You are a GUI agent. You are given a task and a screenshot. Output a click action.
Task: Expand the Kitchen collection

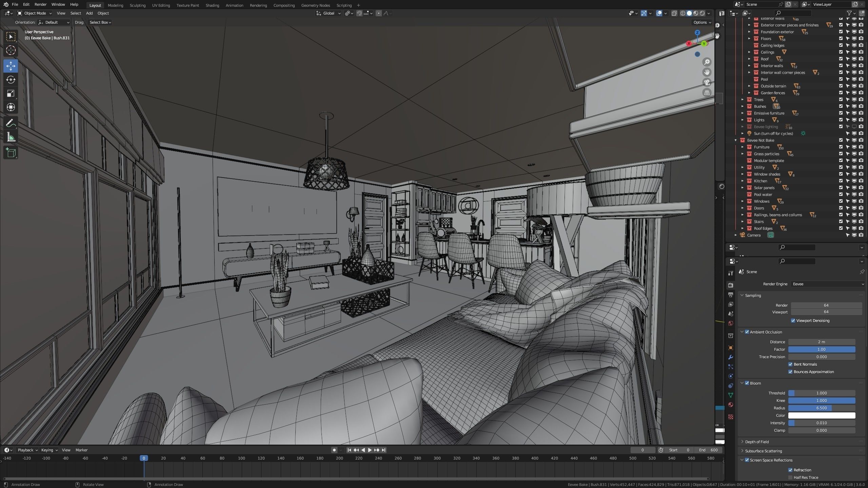743,181
